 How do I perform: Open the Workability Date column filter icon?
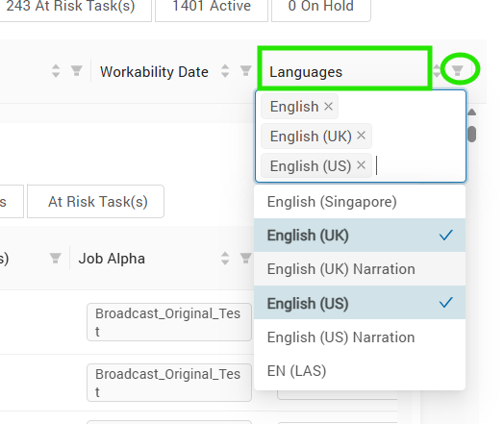click(x=245, y=71)
